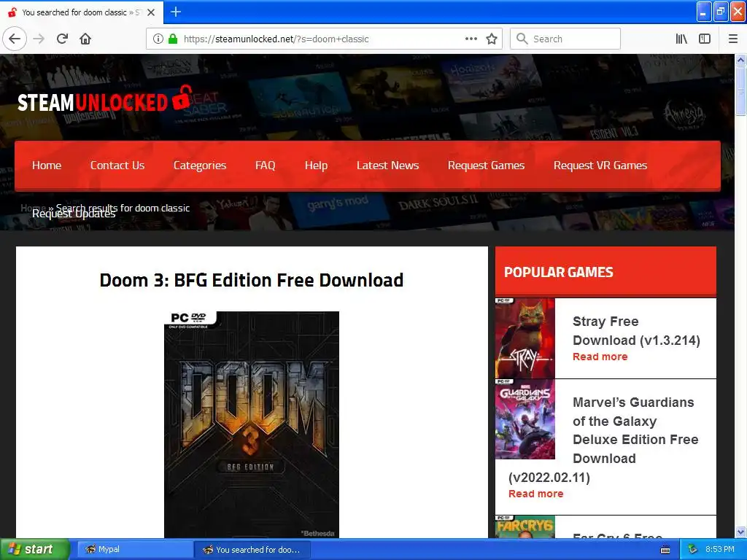Open 'Doom 3: BFG Edition Free Download' title

coord(252,280)
